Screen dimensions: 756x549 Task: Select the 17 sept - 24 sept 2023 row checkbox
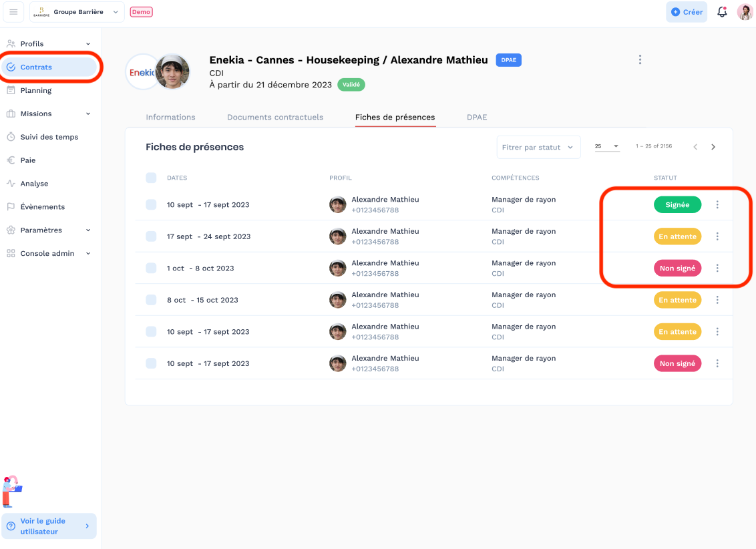152,236
